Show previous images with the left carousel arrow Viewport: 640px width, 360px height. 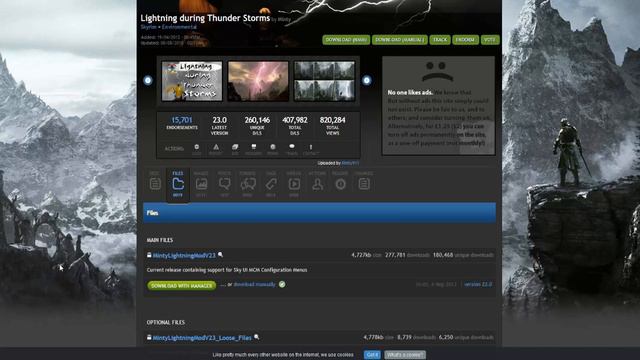pyautogui.click(x=148, y=80)
